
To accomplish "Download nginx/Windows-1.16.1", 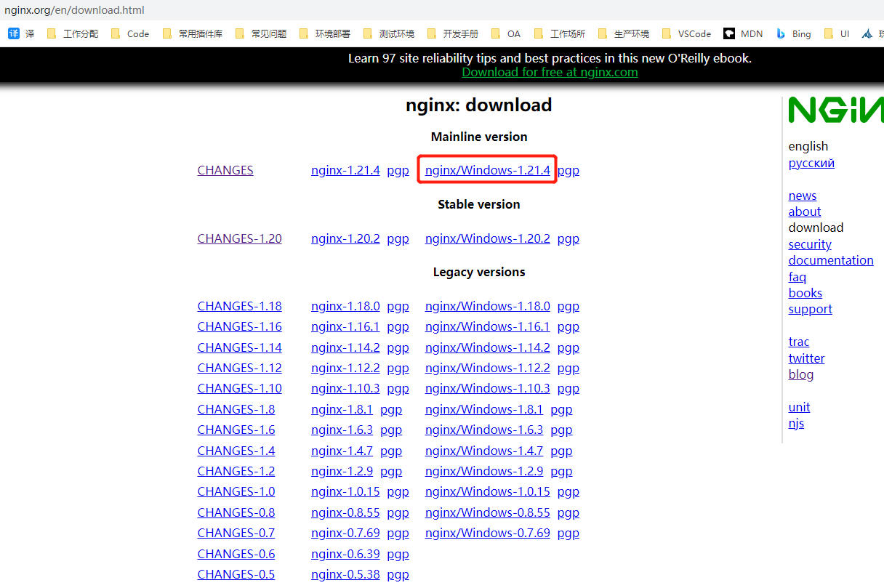I will click(488, 326).
